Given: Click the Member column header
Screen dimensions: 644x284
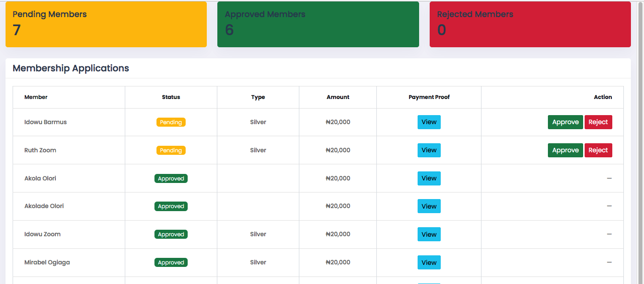Looking at the screenshot, I should [x=36, y=97].
